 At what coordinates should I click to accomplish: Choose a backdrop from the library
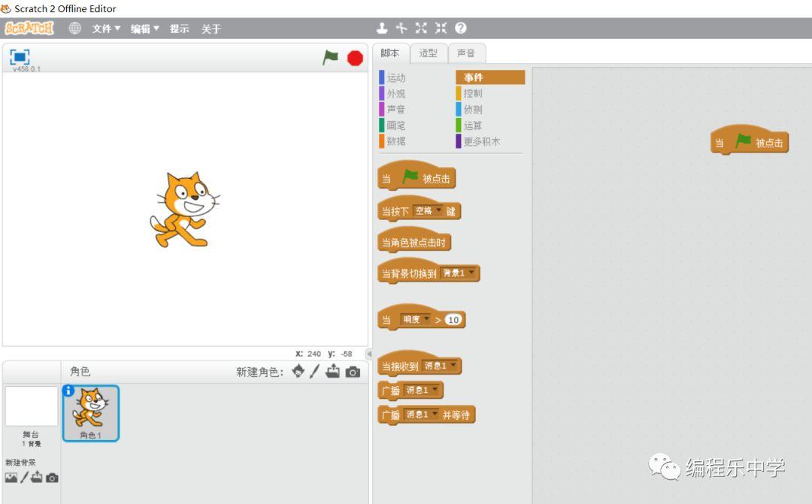[x=11, y=478]
